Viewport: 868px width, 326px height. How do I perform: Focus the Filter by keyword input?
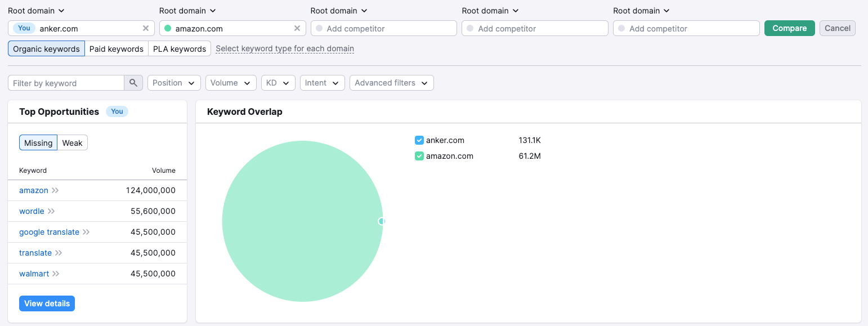coord(66,83)
